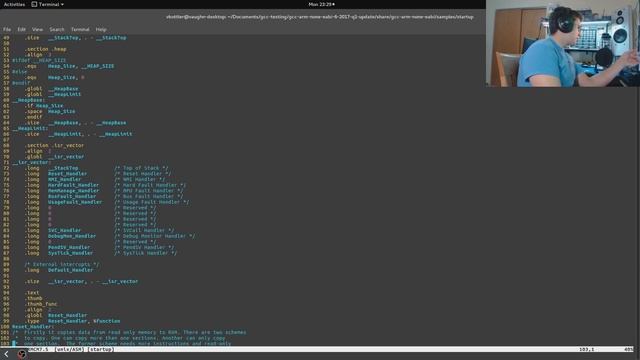Click BusFault_Handler on line 77

point(72,196)
